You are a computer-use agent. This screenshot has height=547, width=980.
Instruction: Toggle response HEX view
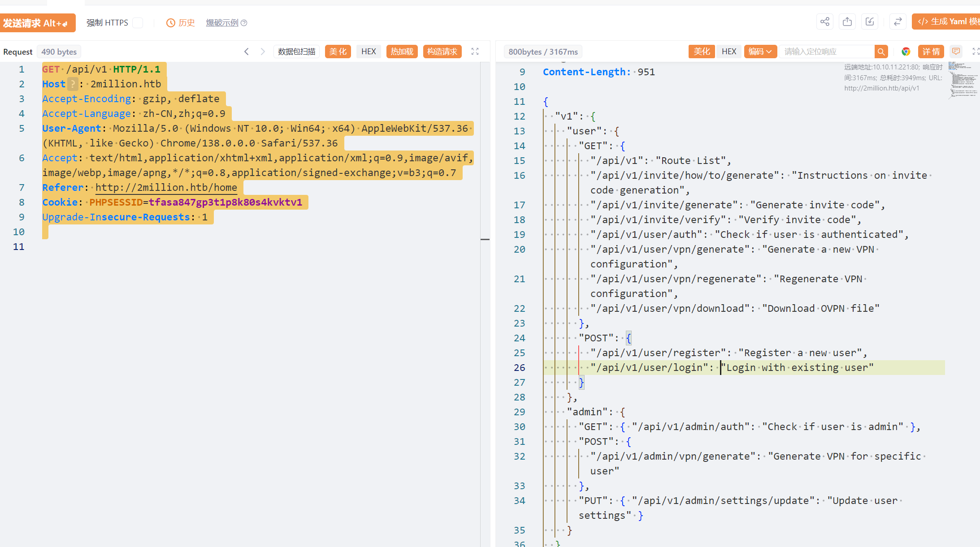point(728,52)
